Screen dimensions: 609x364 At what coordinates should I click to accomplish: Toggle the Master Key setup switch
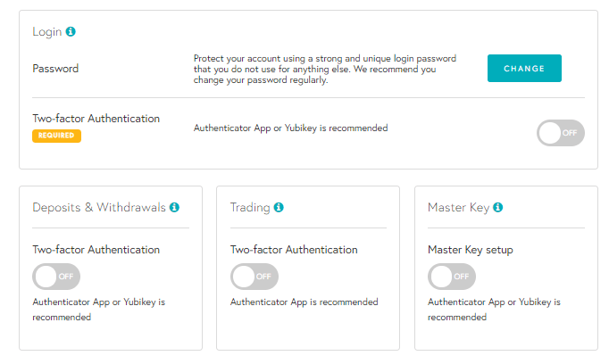click(452, 277)
